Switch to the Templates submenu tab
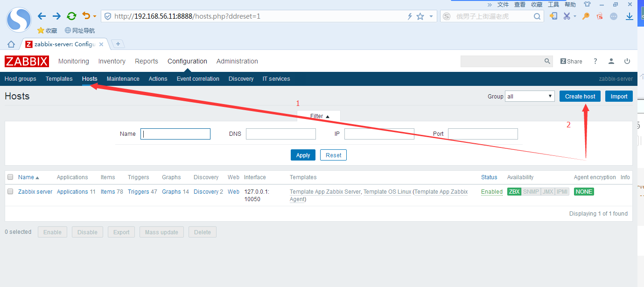Screen dimensions: 644x287 (59, 79)
